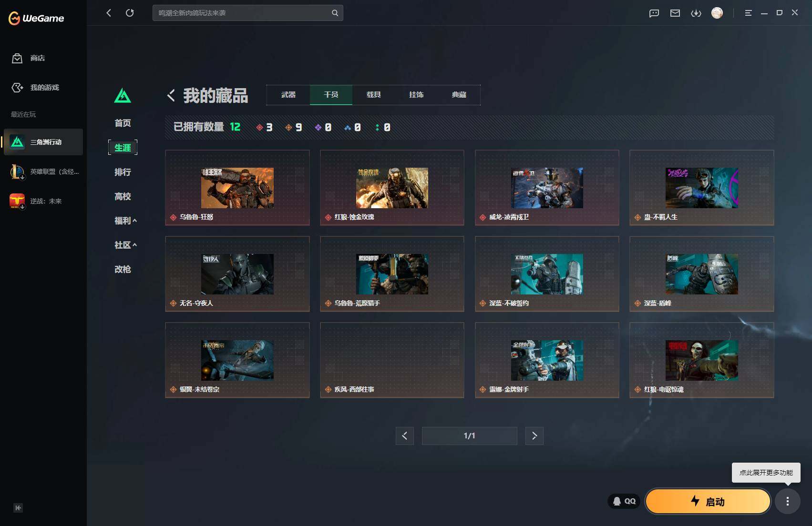Open the download manager icon
The height and width of the screenshot is (526, 812).
click(x=696, y=13)
